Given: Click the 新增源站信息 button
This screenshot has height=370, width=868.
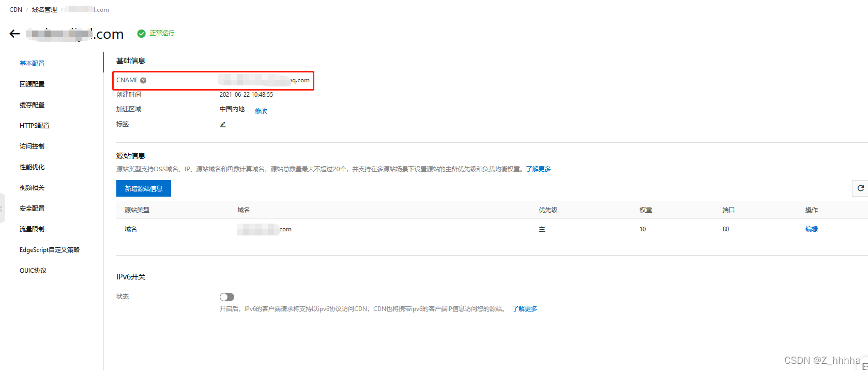Looking at the screenshot, I should coord(144,188).
